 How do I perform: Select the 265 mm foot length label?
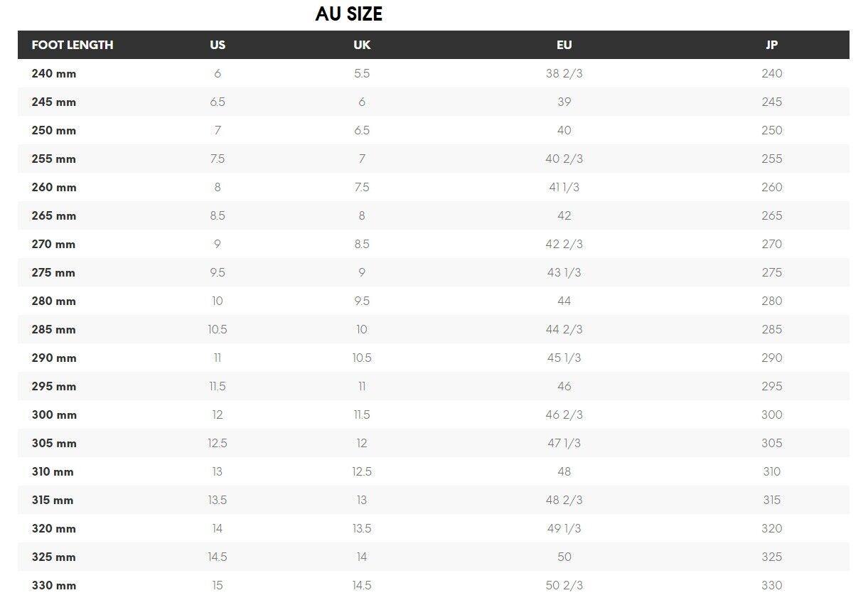coord(54,215)
